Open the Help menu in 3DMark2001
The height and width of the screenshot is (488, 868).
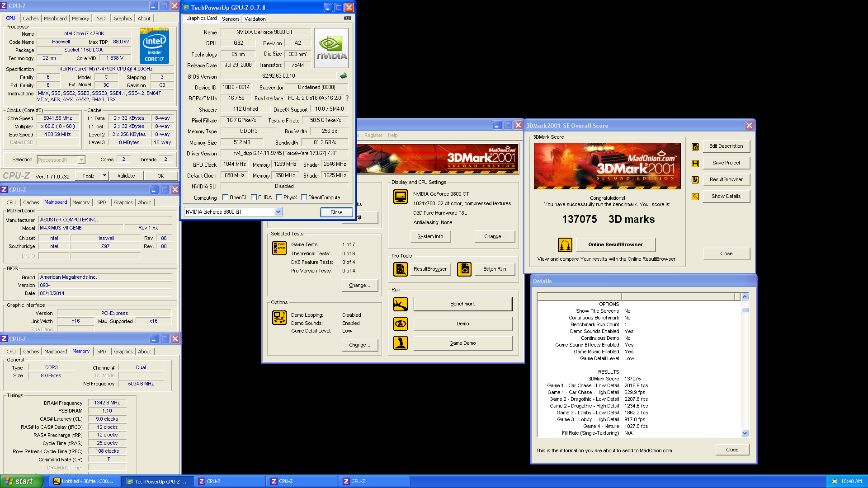393,135
